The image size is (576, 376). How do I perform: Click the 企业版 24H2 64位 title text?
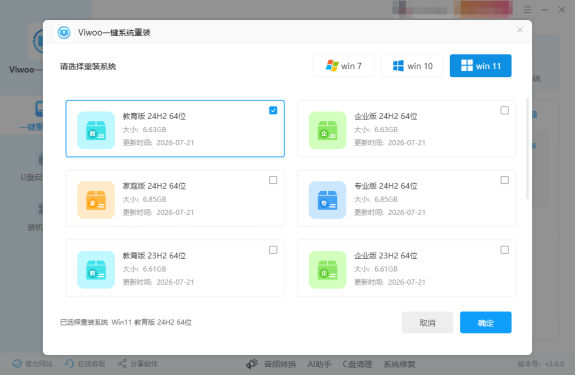point(386,116)
